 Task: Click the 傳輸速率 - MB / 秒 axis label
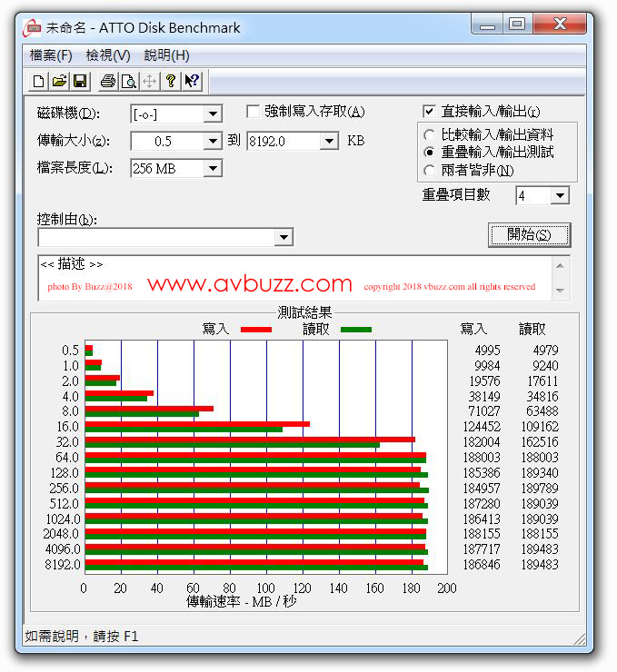242,602
